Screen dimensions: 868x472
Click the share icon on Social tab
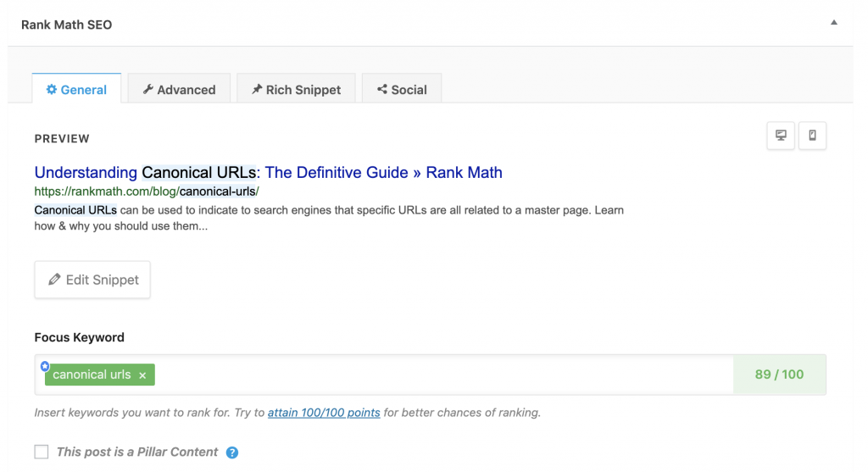(382, 89)
